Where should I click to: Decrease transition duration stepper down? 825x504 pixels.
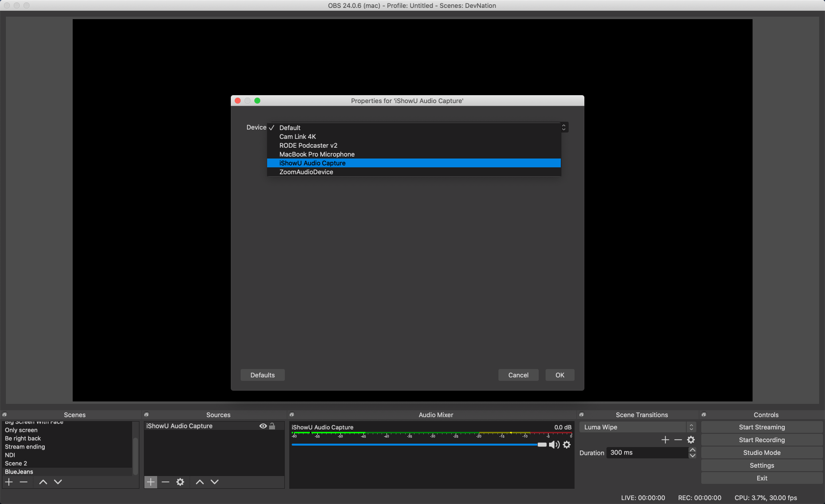[x=692, y=455]
